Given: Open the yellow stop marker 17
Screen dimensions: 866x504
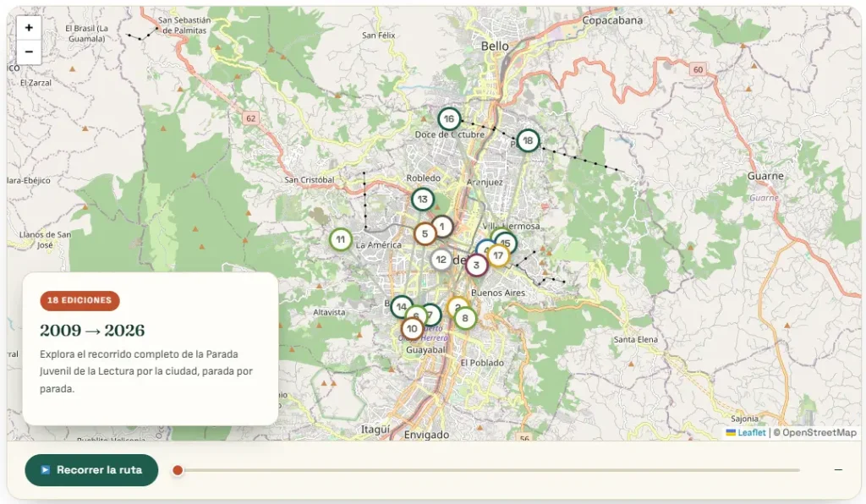Looking at the screenshot, I should 499,255.
